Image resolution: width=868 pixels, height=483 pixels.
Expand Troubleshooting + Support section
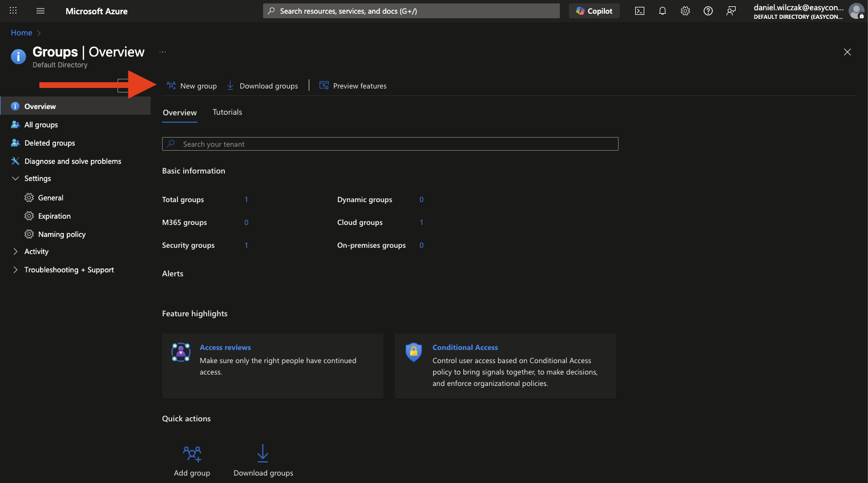coord(15,270)
